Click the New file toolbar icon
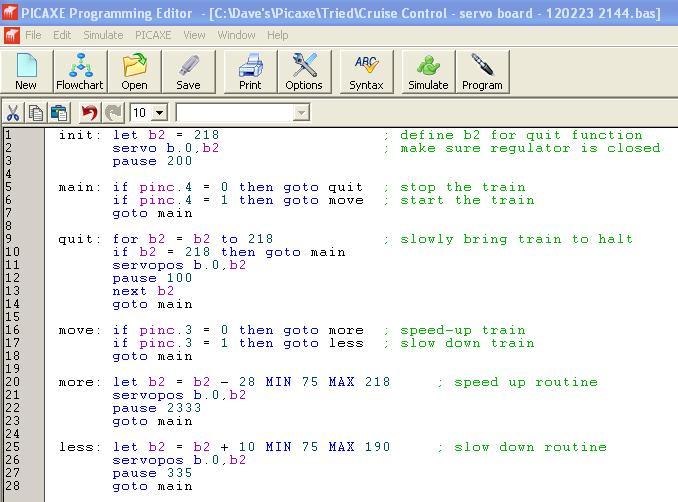This screenshot has width=678, height=502. 26,71
